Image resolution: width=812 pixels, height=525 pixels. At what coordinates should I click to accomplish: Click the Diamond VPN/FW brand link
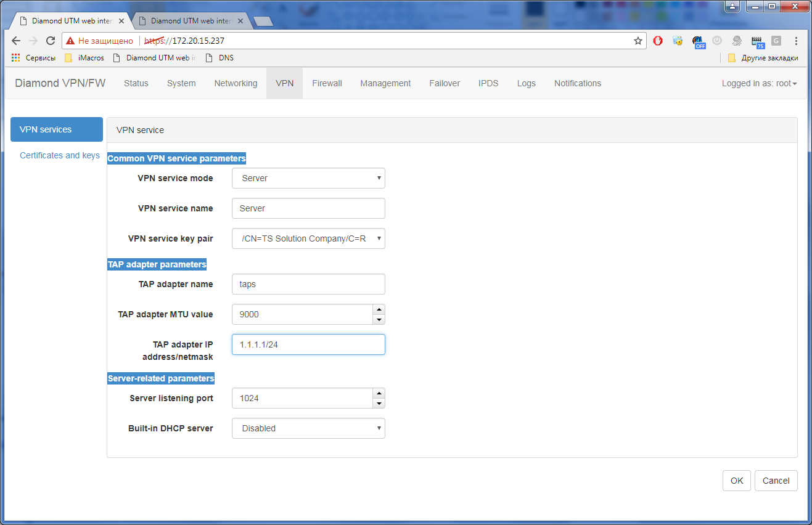coord(60,83)
